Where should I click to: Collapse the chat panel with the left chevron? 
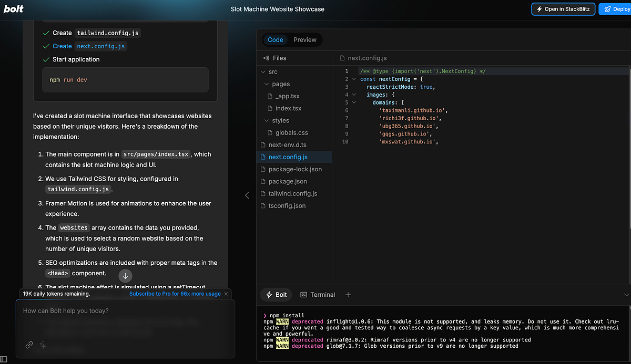click(x=247, y=195)
